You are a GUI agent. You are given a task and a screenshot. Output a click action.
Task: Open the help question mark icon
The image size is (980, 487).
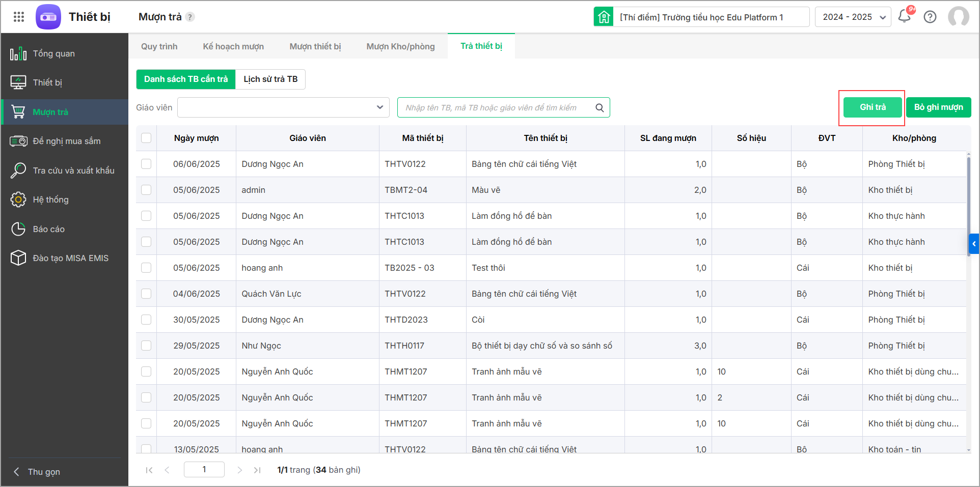tap(930, 17)
